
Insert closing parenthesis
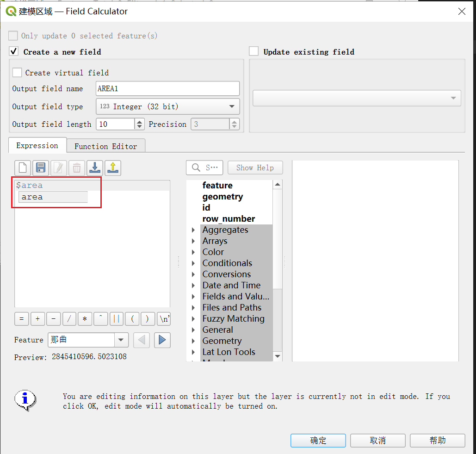pos(148,319)
